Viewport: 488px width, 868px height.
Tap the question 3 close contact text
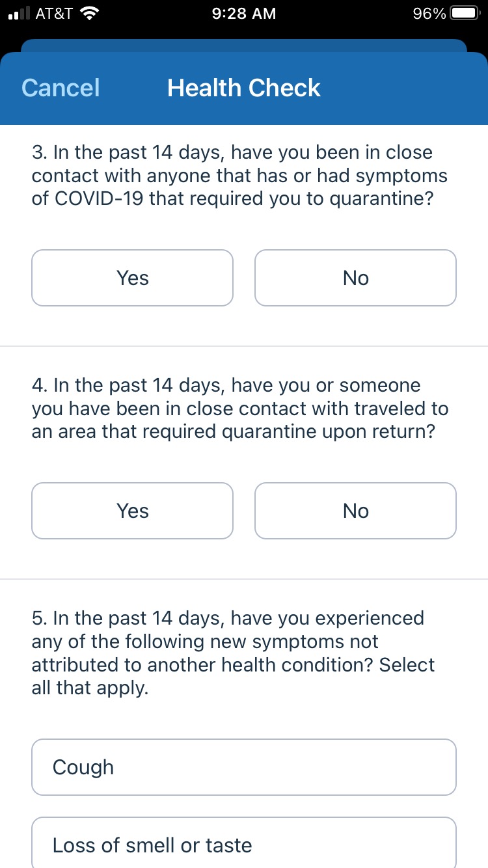point(239,176)
